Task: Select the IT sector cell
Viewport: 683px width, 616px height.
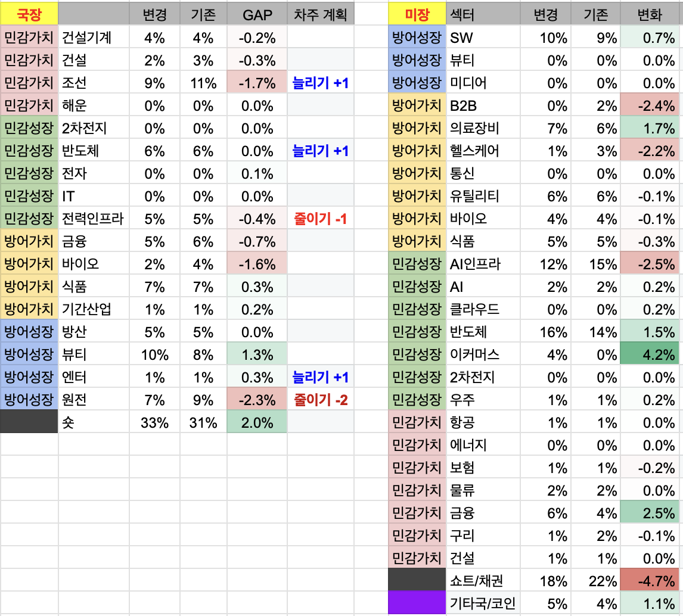Action: (x=94, y=195)
